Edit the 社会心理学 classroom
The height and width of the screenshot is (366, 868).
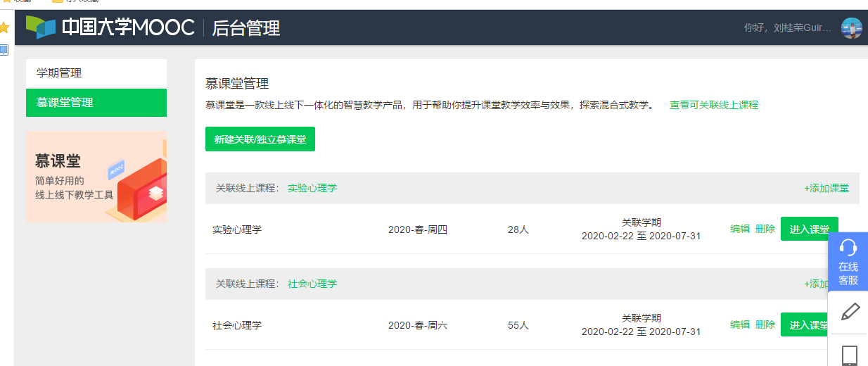[739, 324]
